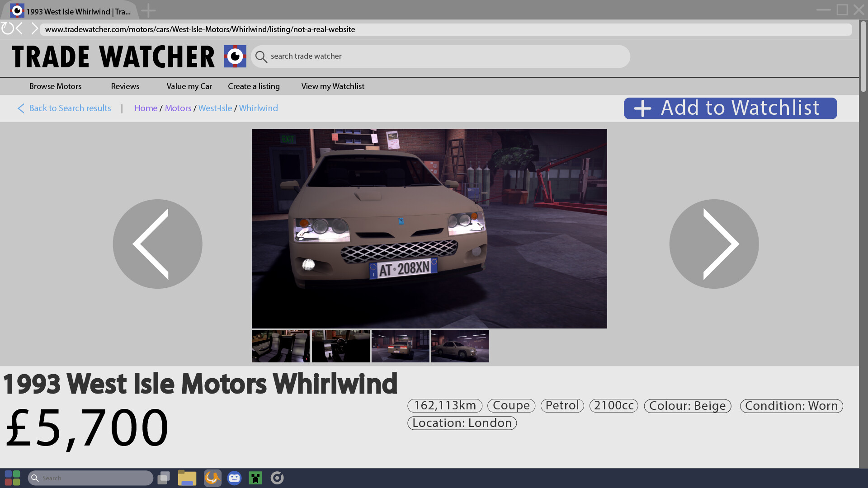Select the 1993 West Isle Whirlwind tab
The width and height of the screenshot is (868, 488).
72,11
